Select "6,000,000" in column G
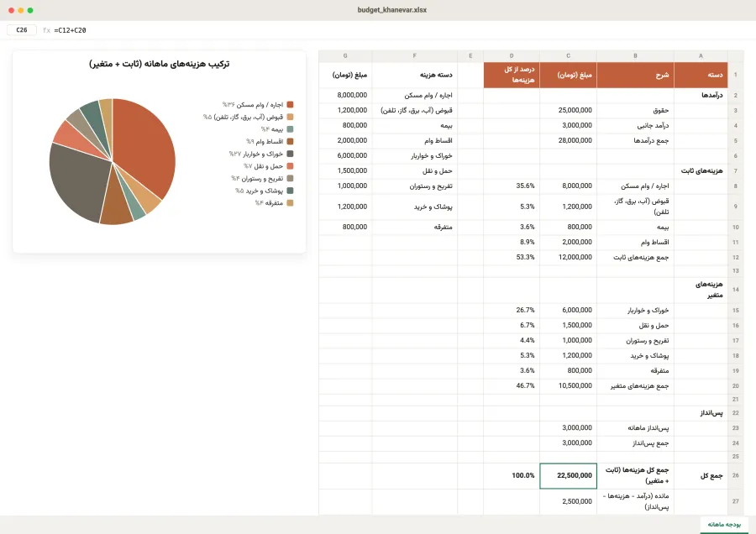Viewport: 756px width, 534px height. click(x=345, y=155)
